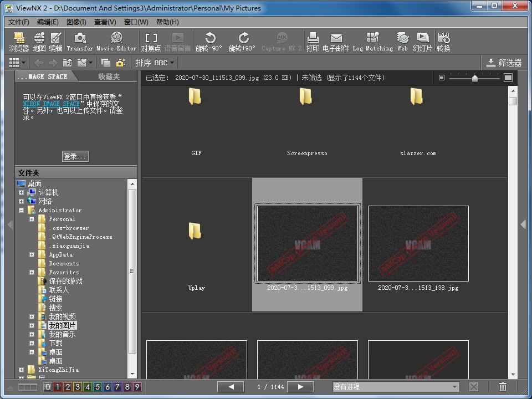Expand the AppData folder node
The width and height of the screenshot is (532, 399).
[32, 254]
